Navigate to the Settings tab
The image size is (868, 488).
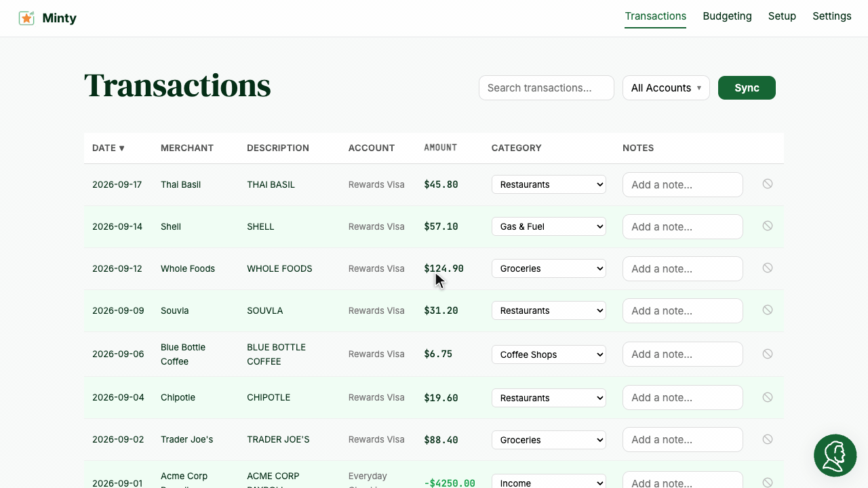tap(832, 16)
